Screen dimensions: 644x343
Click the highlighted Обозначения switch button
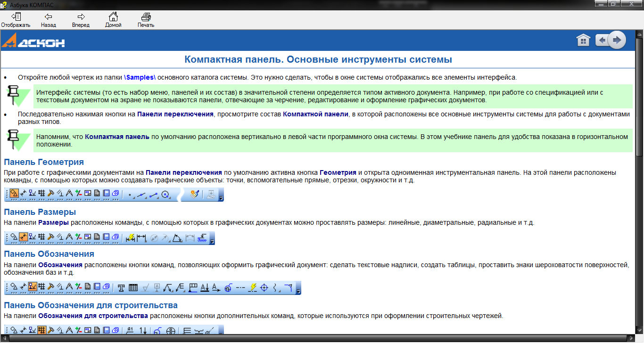[33, 287]
